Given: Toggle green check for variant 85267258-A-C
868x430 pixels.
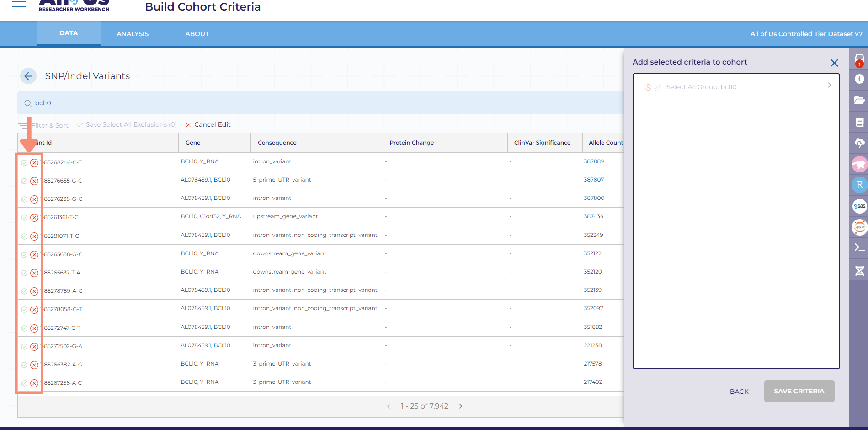Looking at the screenshot, I should coord(24,383).
